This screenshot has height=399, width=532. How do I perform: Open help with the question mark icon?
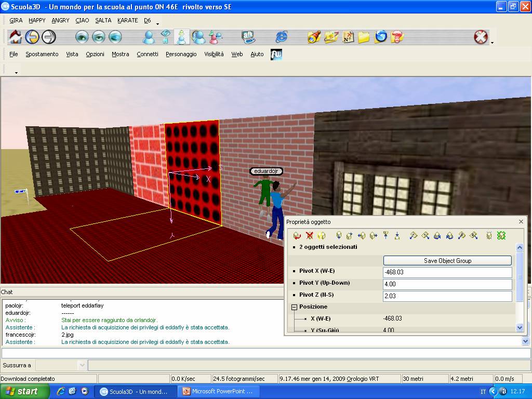pos(397,37)
